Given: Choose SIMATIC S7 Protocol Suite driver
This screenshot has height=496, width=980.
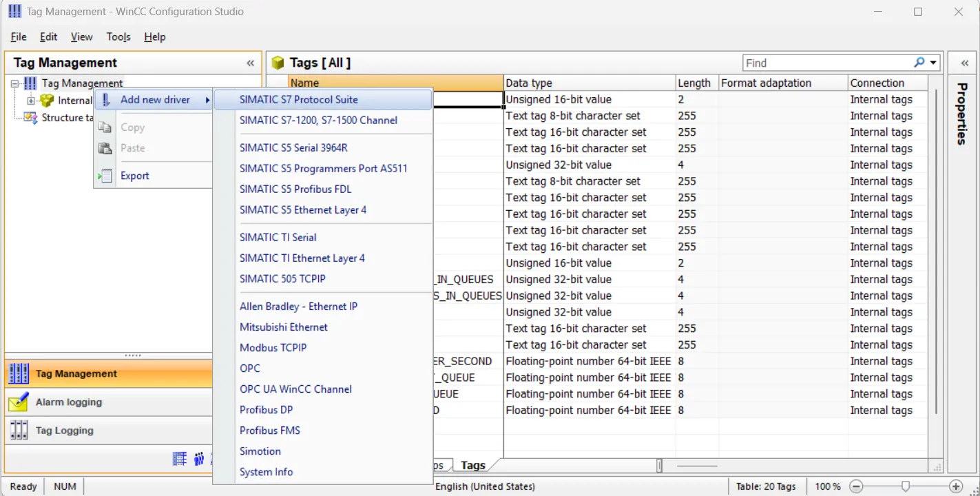Looking at the screenshot, I should coord(323,100).
